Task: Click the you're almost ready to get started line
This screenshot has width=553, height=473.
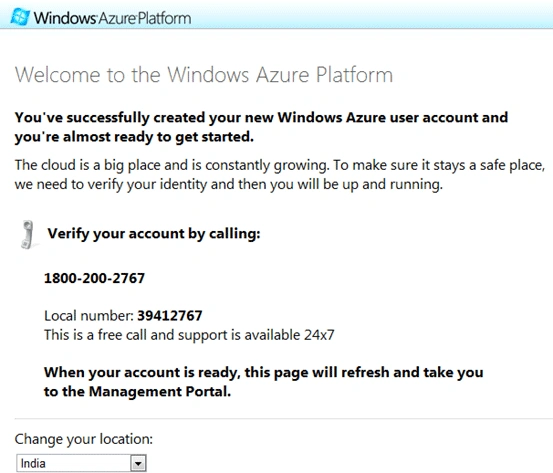Action: [x=134, y=137]
